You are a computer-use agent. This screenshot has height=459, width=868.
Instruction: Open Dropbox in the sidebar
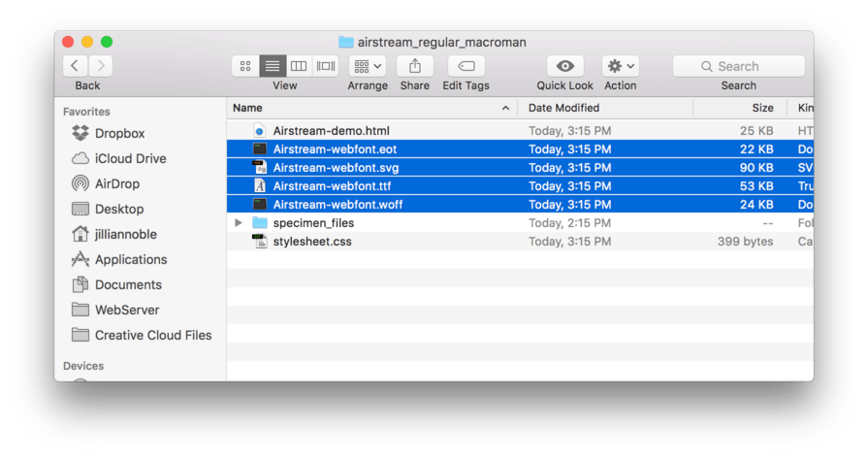click(x=119, y=134)
